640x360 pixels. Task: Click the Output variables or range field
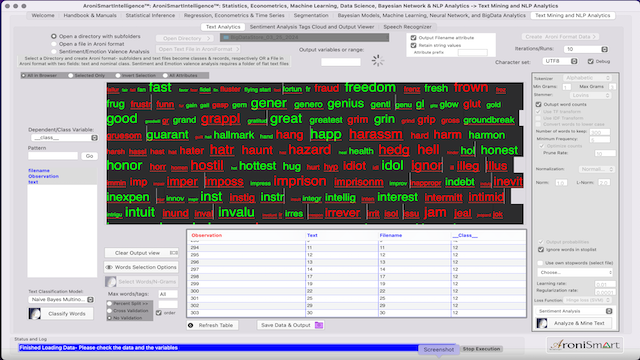(x=341, y=62)
